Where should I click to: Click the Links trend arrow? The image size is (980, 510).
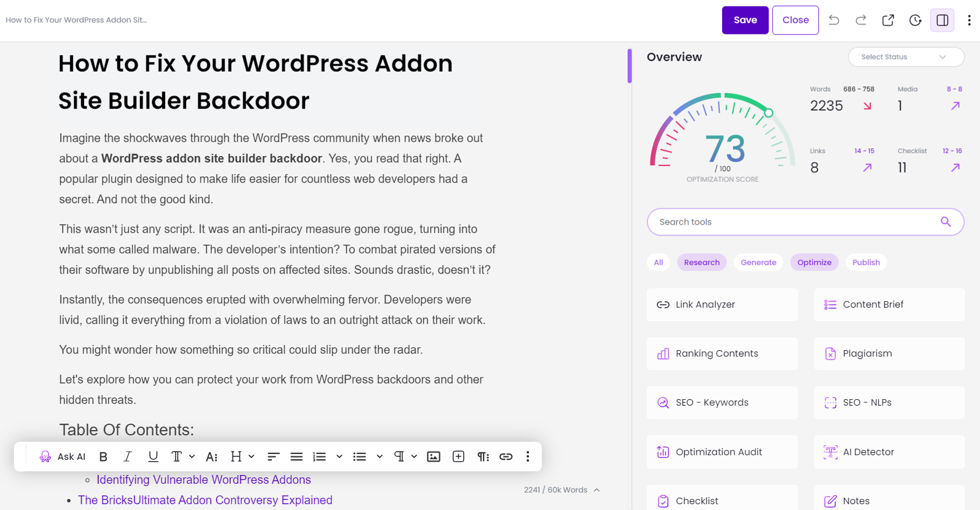coord(867,167)
